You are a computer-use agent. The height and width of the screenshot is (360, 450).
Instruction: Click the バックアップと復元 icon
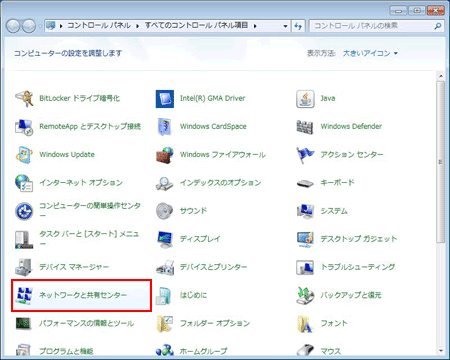(x=305, y=296)
